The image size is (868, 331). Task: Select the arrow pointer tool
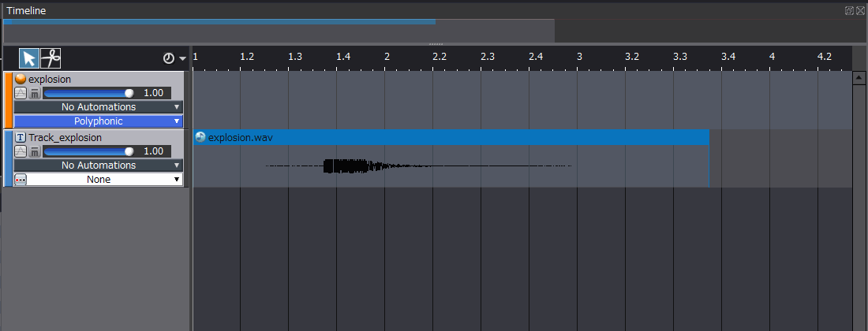click(x=29, y=58)
